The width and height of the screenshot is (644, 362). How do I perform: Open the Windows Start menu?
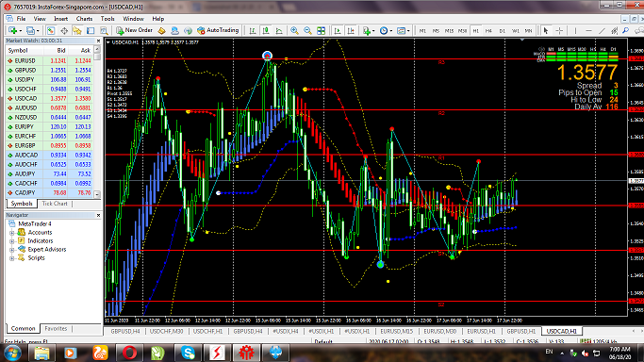12,353
